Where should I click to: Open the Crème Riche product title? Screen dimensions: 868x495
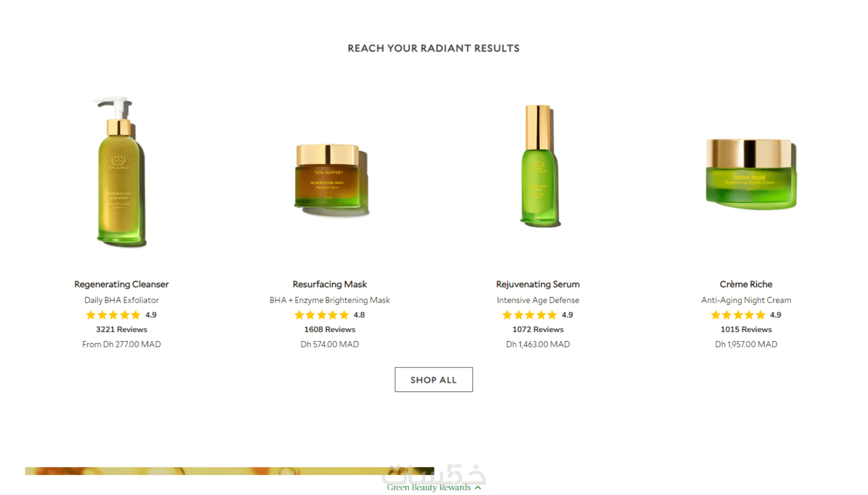coord(746,284)
